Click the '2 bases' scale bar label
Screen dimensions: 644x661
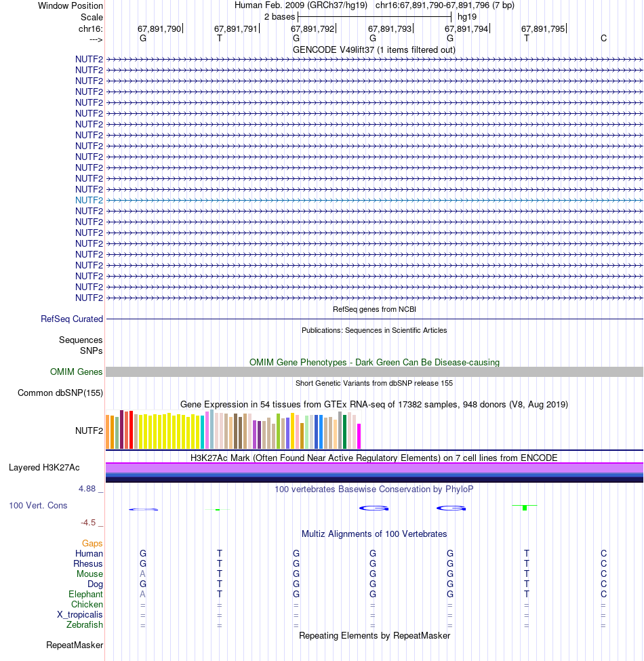[279, 17]
